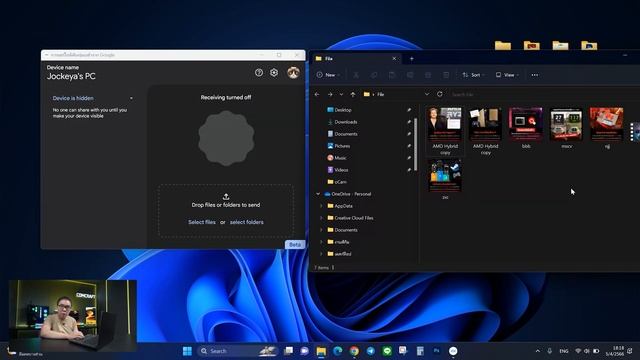This screenshot has width=640, height=360.
Task: Open the Sort dropdown
Action: pyautogui.click(x=473, y=75)
